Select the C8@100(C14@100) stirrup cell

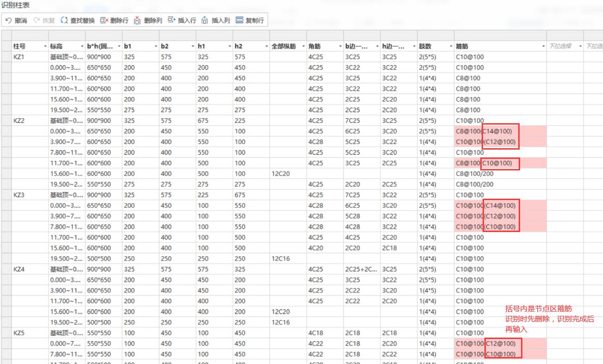click(500, 131)
